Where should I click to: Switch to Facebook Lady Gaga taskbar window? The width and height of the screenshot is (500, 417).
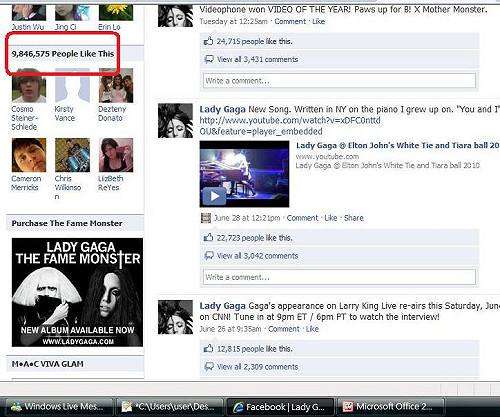280,407
